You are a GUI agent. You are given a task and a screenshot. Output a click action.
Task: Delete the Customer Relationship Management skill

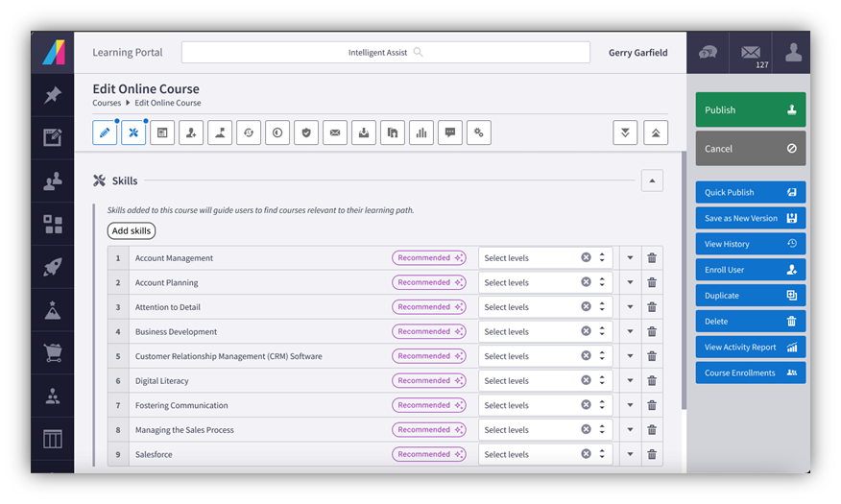pos(652,356)
